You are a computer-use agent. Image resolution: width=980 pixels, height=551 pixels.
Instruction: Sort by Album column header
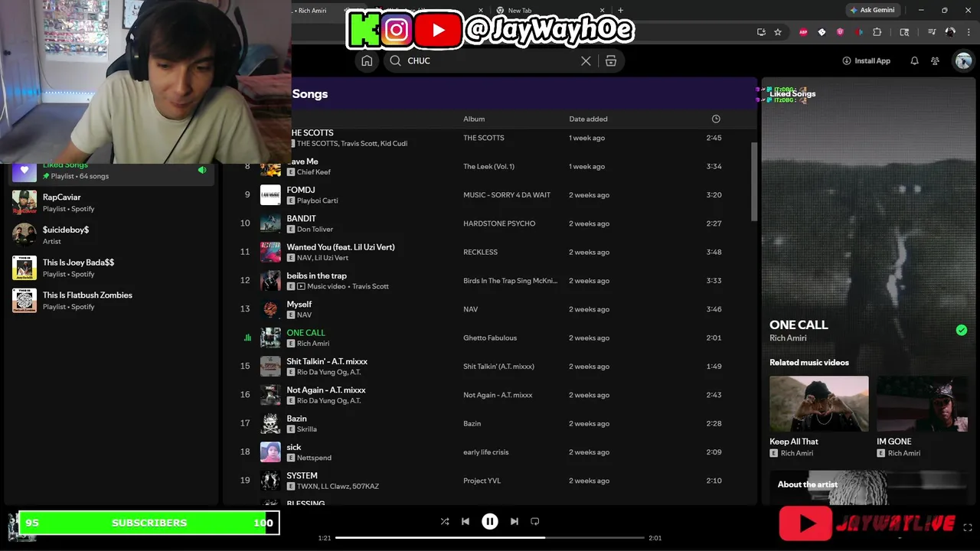474,119
